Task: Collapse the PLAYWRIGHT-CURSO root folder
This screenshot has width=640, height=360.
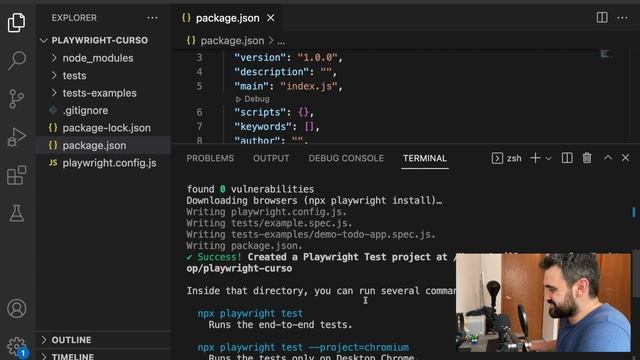Action: click(x=100, y=40)
